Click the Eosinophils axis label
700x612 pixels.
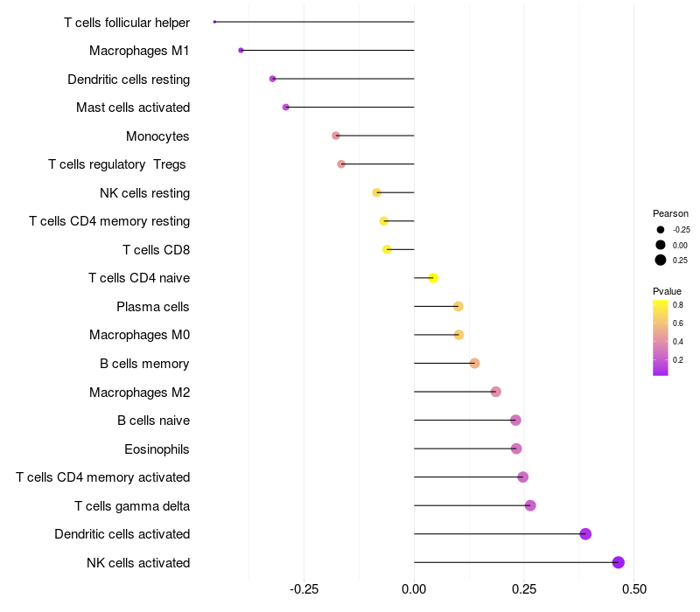point(157,449)
